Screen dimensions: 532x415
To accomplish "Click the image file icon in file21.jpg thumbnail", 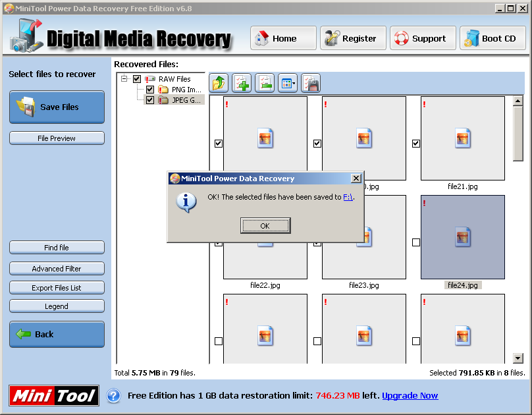I will (x=462, y=138).
